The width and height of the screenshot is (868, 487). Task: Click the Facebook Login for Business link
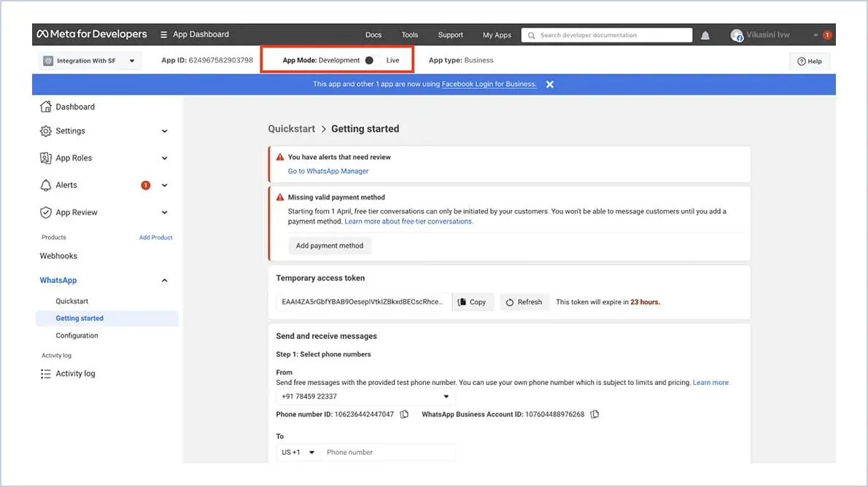pos(489,84)
